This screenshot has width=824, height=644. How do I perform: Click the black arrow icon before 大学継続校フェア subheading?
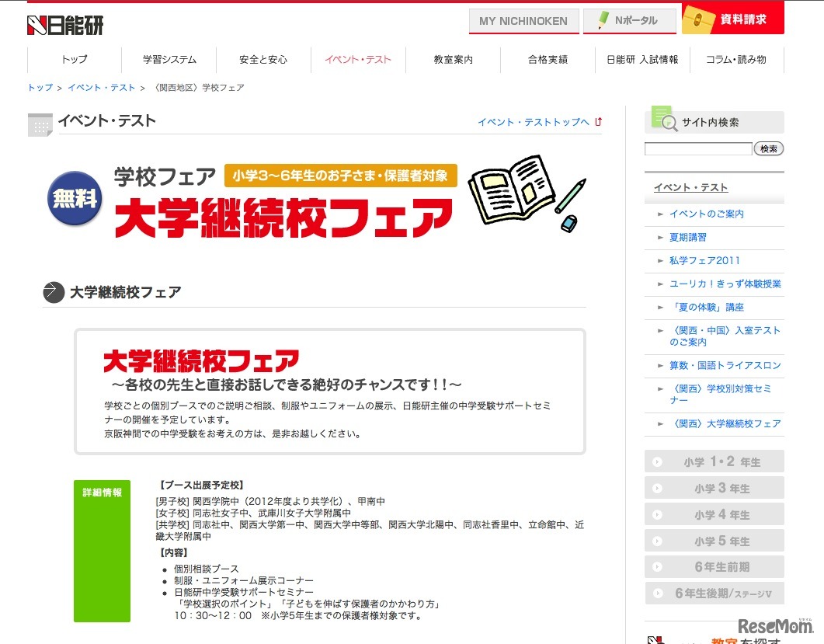click(x=51, y=293)
